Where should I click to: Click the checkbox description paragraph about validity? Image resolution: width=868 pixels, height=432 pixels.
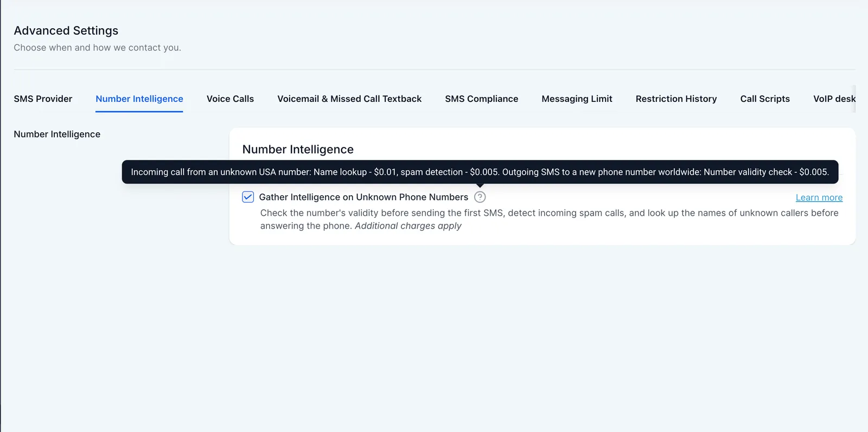coord(549,220)
